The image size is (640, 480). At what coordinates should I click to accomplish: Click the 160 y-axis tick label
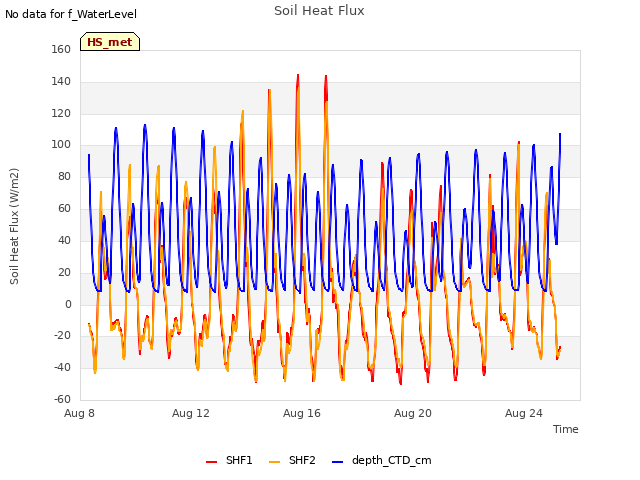[x=61, y=49]
